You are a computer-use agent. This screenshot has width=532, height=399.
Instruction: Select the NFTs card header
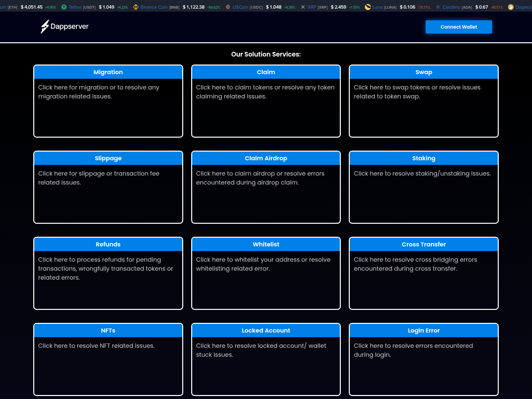(108, 331)
